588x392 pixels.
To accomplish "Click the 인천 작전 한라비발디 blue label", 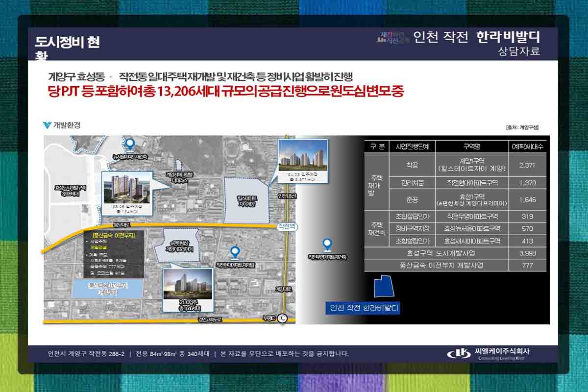I will 363,308.
